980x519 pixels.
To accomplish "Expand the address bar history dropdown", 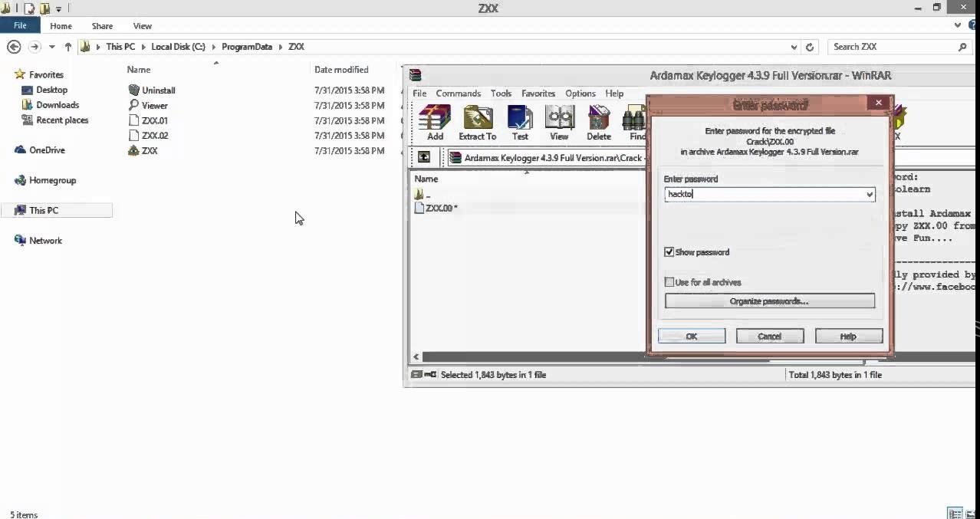I will pyautogui.click(x=794, y=47).
